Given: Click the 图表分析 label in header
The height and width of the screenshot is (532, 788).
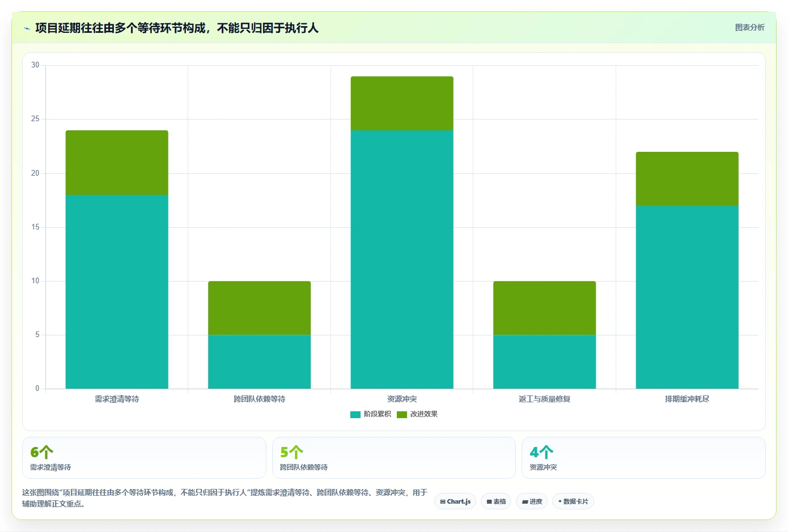Looking at the screenshot, I should tap(749, 27).
